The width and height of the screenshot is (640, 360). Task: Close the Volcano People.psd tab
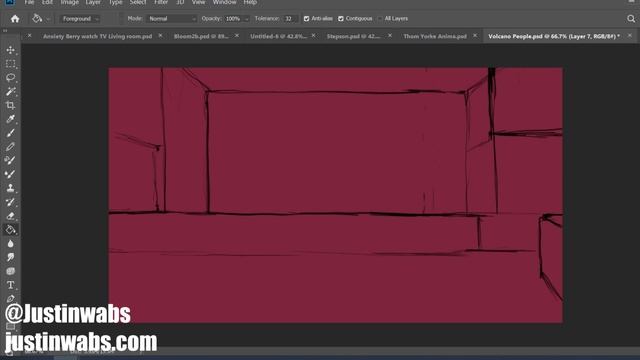pos(630,36)
